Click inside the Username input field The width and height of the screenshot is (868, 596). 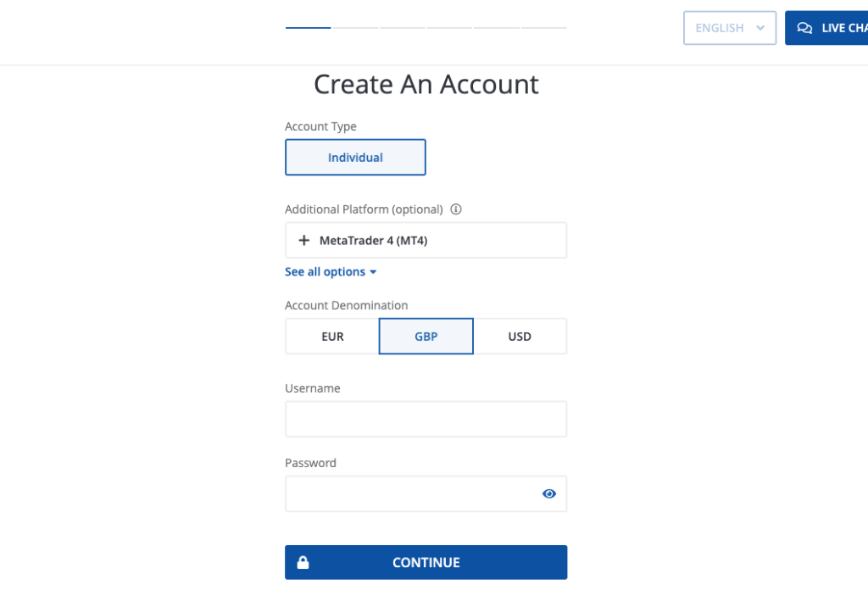(x=426, y=419)
